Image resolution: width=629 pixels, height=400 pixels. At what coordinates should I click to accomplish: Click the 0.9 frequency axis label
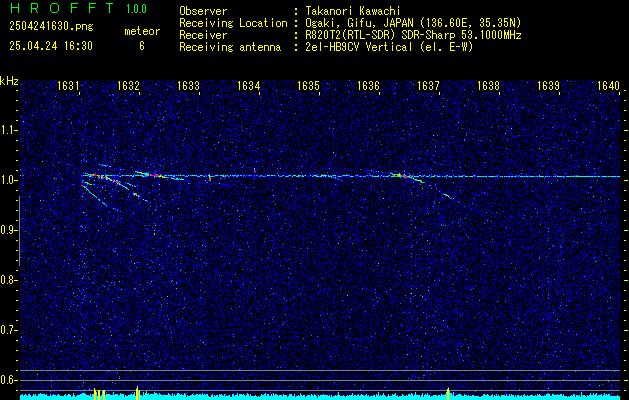[x=8, y=230]
